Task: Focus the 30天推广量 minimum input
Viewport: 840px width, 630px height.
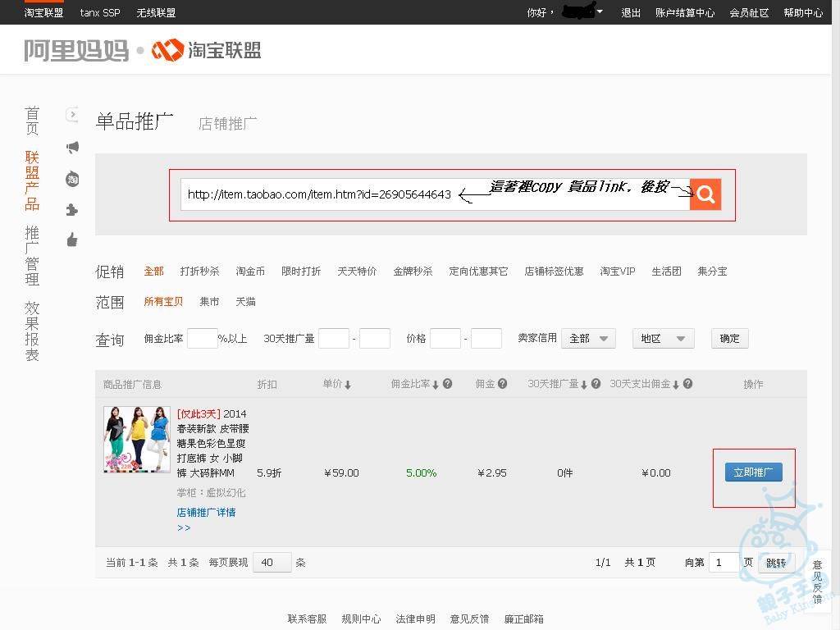Action: point(334,339)
